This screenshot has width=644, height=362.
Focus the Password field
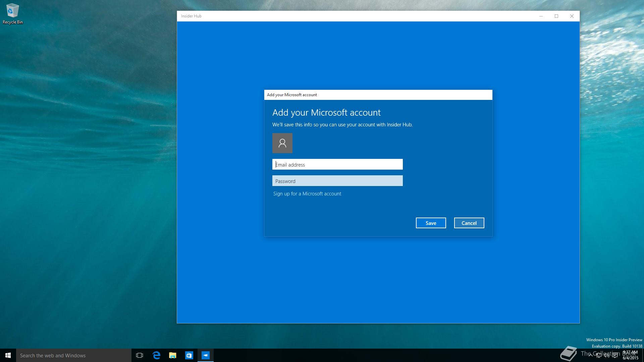[337, 181]
